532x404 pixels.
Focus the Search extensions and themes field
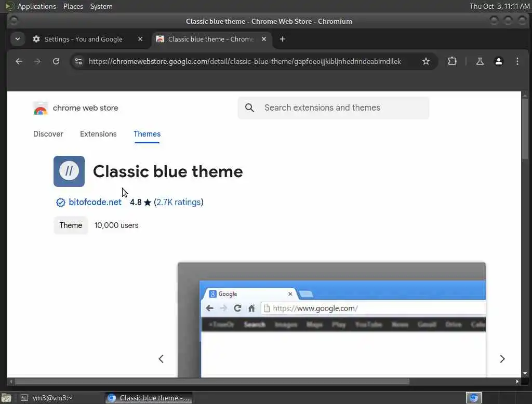pos(333,108)
